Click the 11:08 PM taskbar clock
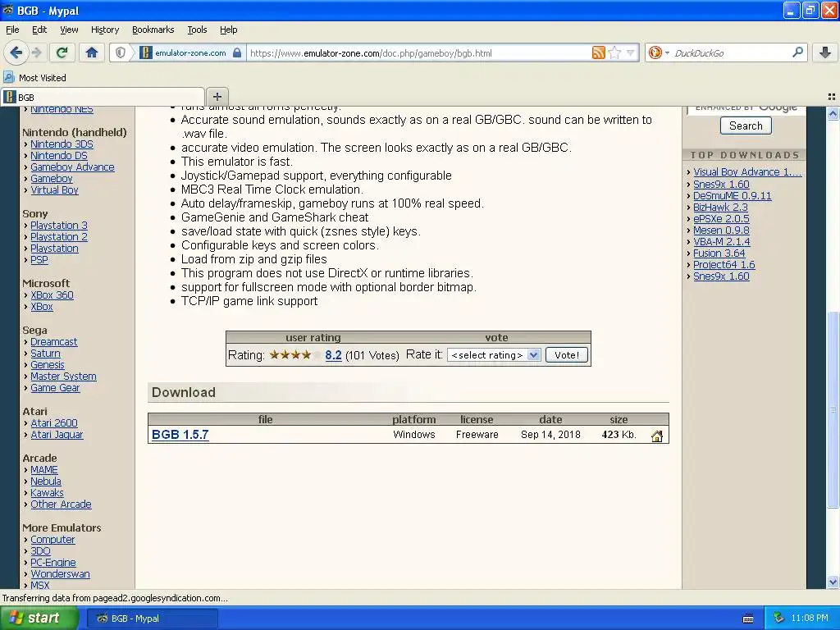Viewport: 840px width, 630px height. point(810,619)
